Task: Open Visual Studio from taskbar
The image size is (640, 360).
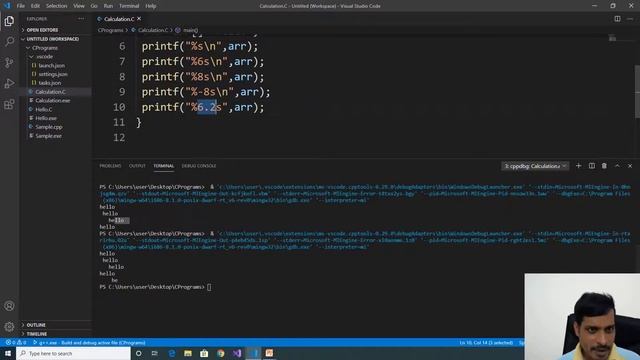Action: point(237,353)
